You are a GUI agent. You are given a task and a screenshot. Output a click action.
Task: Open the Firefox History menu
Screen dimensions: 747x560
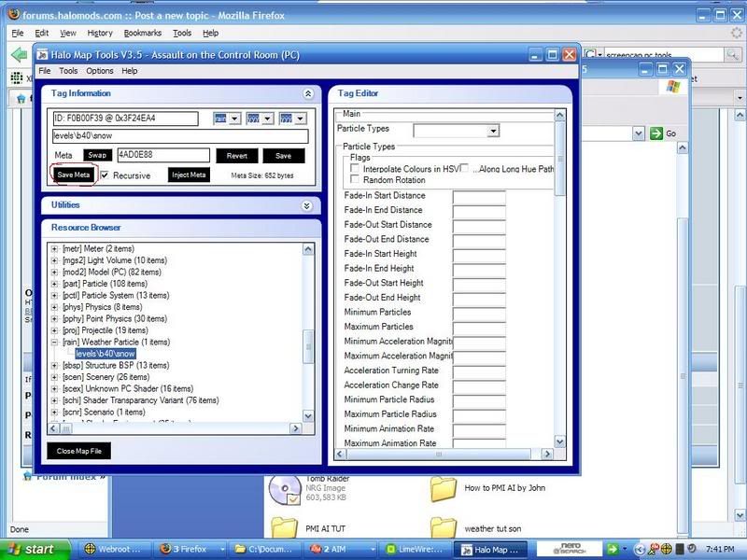click(100, 33)
